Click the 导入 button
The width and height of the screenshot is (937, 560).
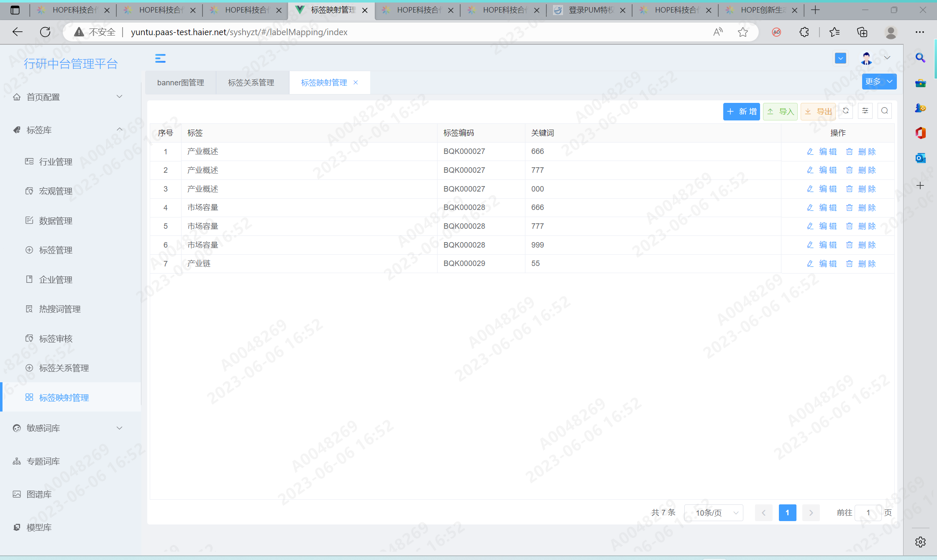click(x=780, y=111)
